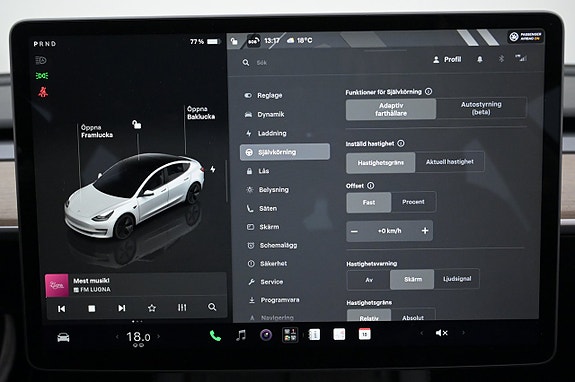
Task: Decrease speed offset with minus button
Action: pyautogui.click(x=354, y=231)
